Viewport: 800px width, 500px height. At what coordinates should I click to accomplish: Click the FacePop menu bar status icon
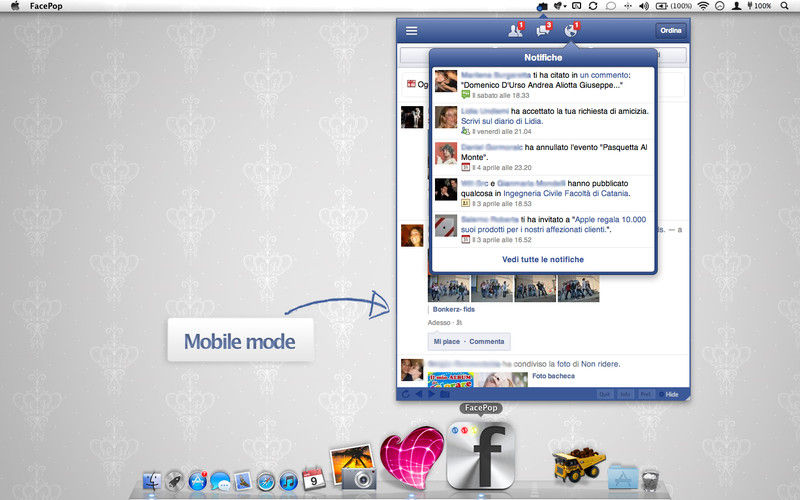[x=542, y=6]
